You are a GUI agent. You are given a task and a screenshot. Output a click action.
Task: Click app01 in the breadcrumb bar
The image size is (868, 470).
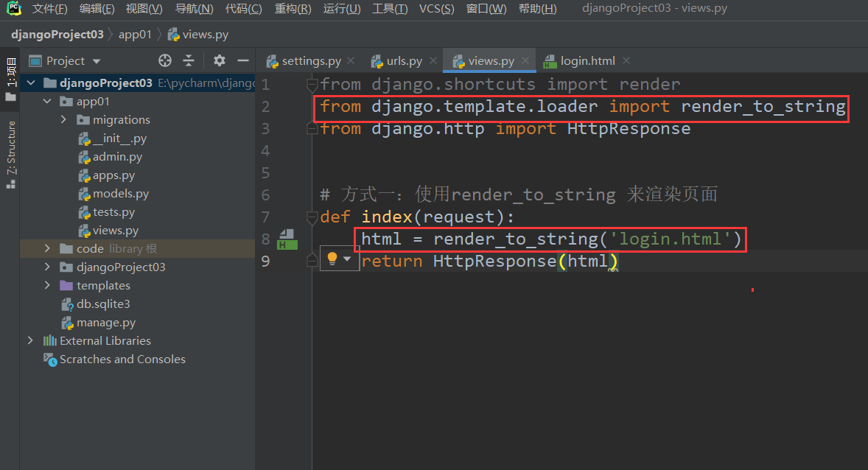[x=135, y=35]
